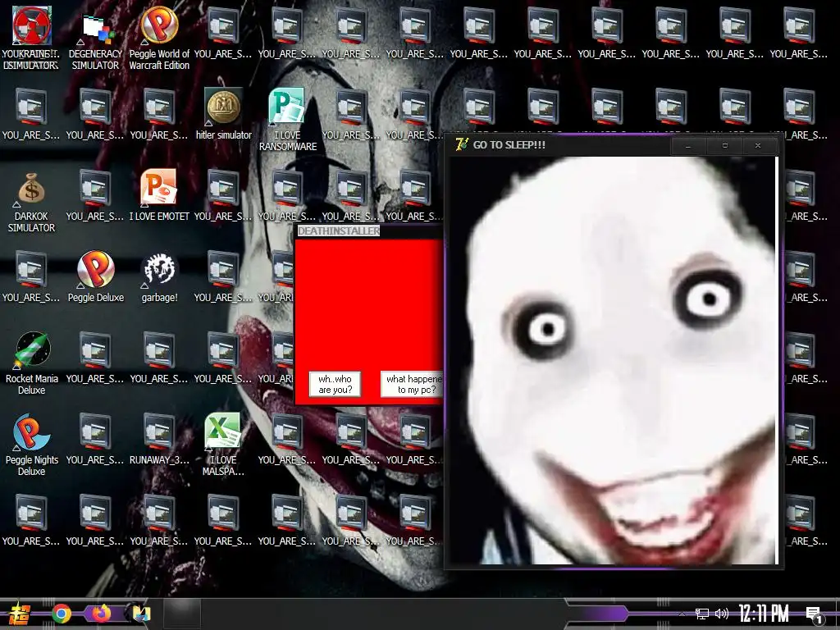Click the DEATHINSTALLER window title bar
840x630 pixels.
370,231
